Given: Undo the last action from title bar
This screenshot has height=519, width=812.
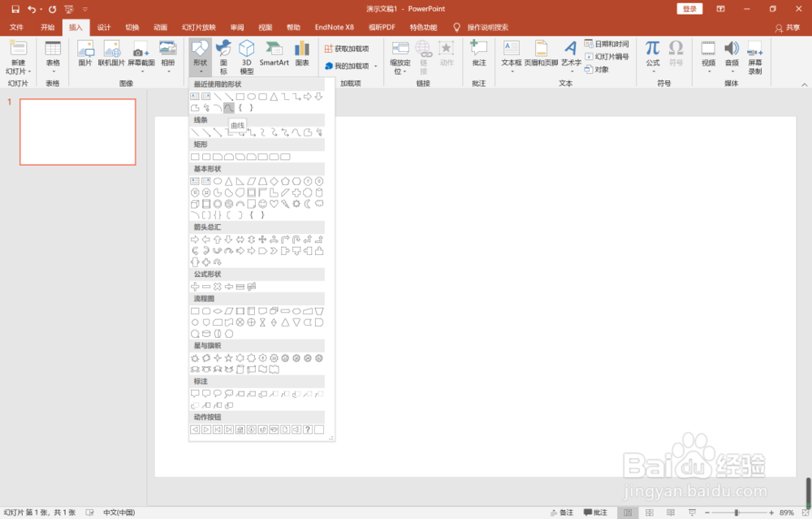Looking at the screenshot, I should pyautogui.click(x=32, y=9).
